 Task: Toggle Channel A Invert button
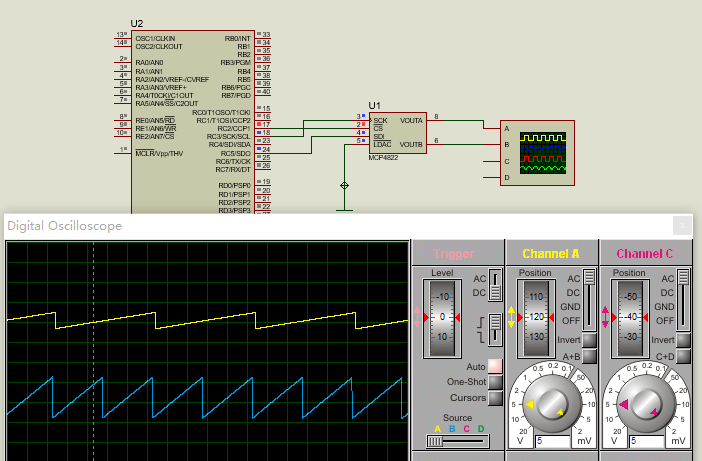pos(589,341)
